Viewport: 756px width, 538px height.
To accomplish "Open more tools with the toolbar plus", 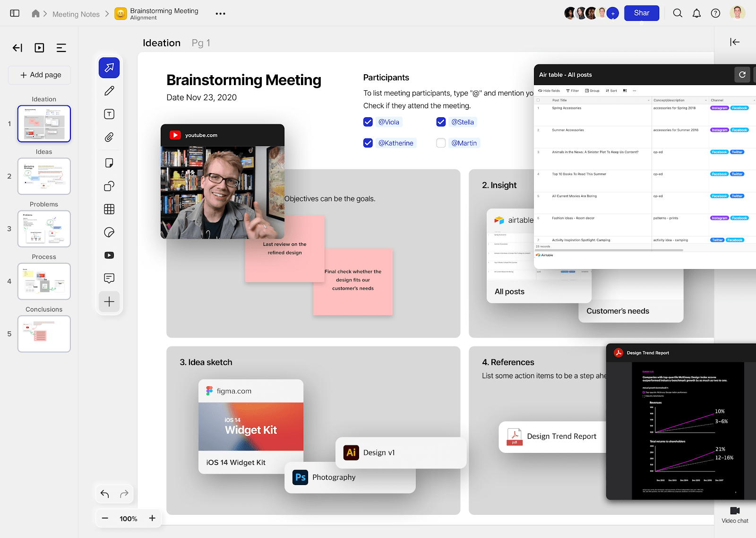I will [x=109, y=302].
